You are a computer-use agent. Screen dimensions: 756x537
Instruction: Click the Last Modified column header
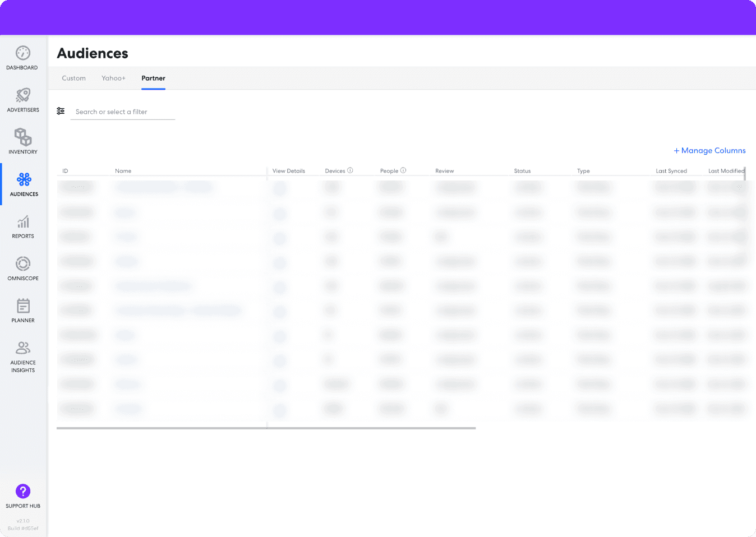tap(726, 171)
